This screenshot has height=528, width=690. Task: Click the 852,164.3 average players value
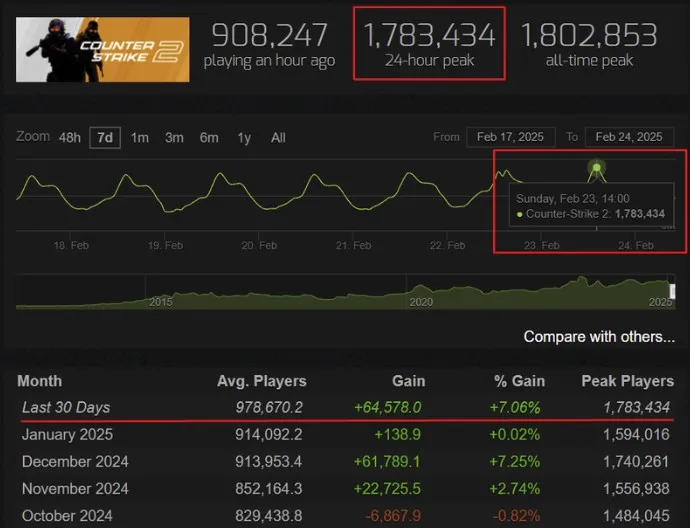[269, 489]
